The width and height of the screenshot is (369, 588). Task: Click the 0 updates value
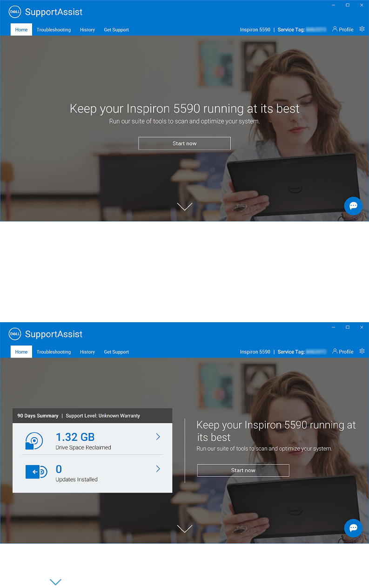click(59, 469)
